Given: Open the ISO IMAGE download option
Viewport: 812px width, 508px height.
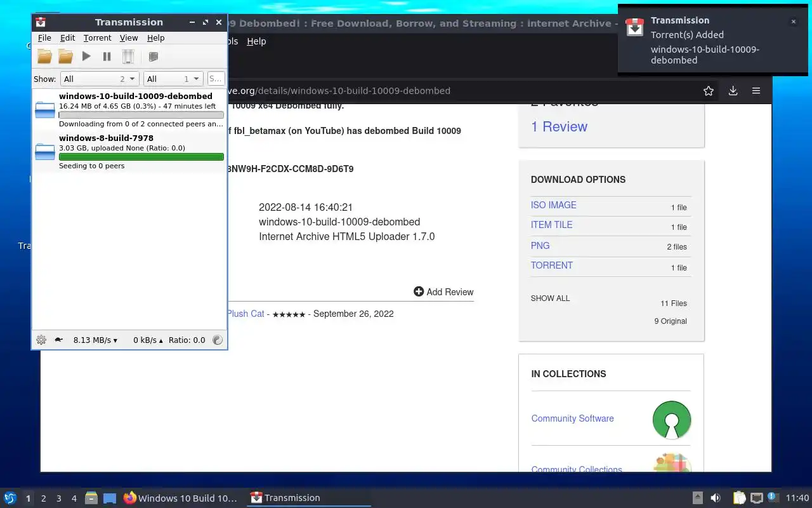Looking at the screenshot, I should (554, 205).
